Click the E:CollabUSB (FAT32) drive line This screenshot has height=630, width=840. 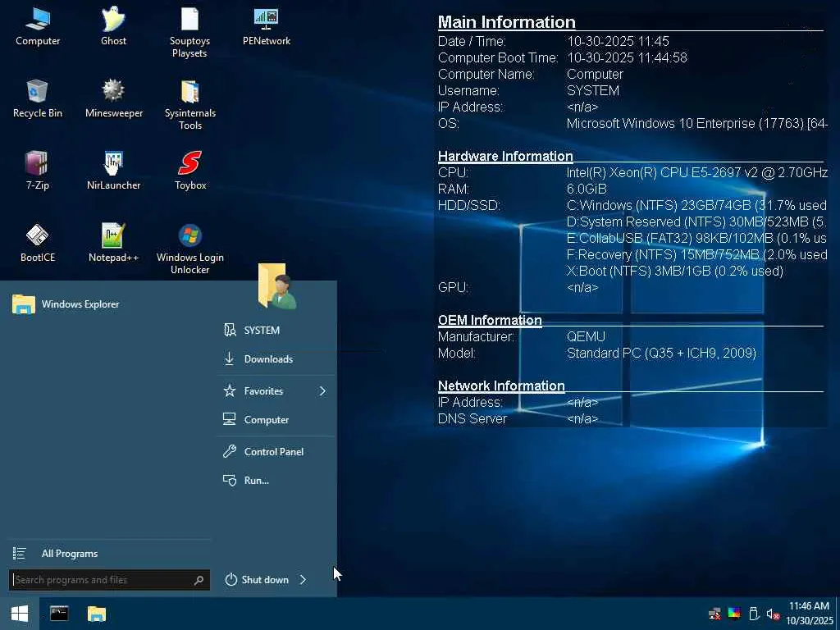696,238
